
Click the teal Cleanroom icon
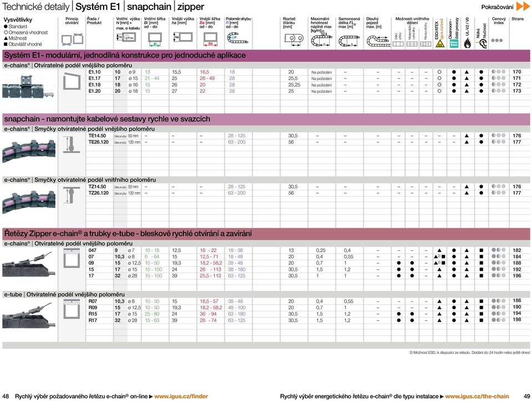(x=454, y=43)
